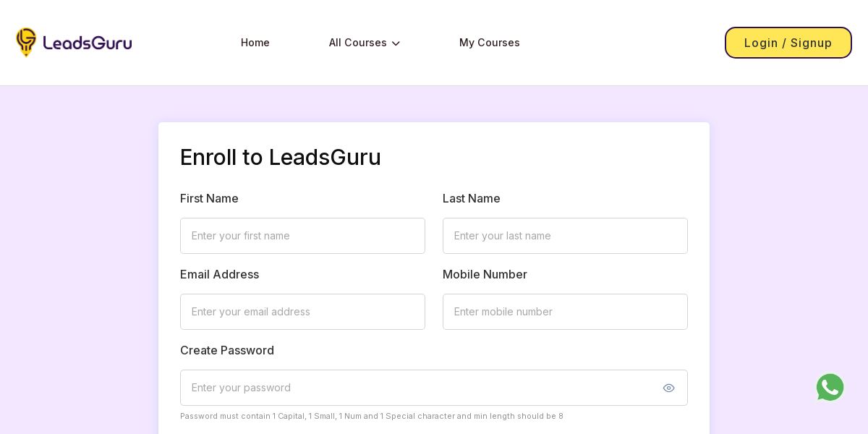Click the Email Address label
The height and width of the screenshot is (434, 868).
tap(219, 274)
